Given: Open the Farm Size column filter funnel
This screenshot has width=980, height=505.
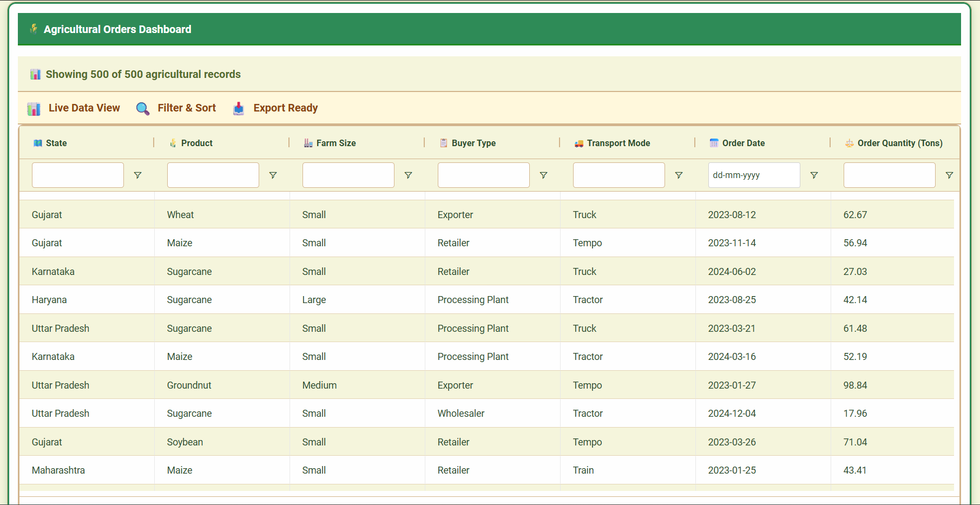Looking at the screenshot, I should pos(409,175).
